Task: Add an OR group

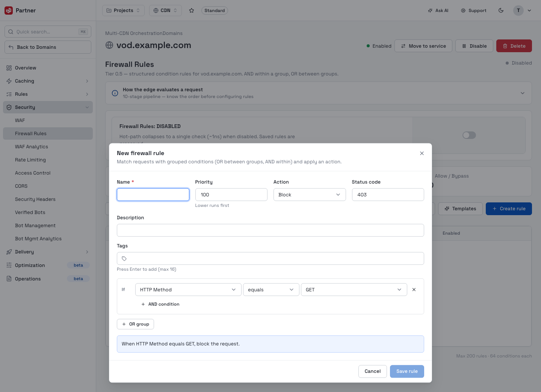Action: click(x=135, y=324)
